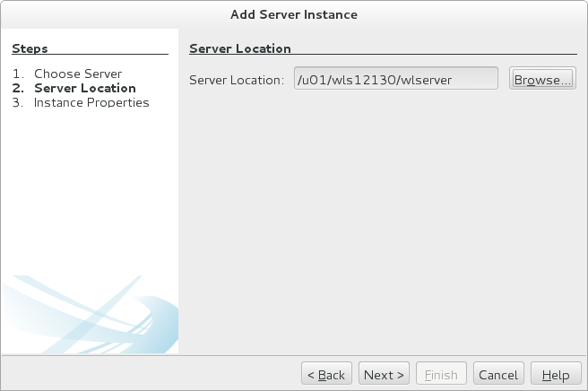The width and height of the screenshot is (588, 391).
Task: Click the separator line above the wizard buttons
Action: (x=294, y=355)
